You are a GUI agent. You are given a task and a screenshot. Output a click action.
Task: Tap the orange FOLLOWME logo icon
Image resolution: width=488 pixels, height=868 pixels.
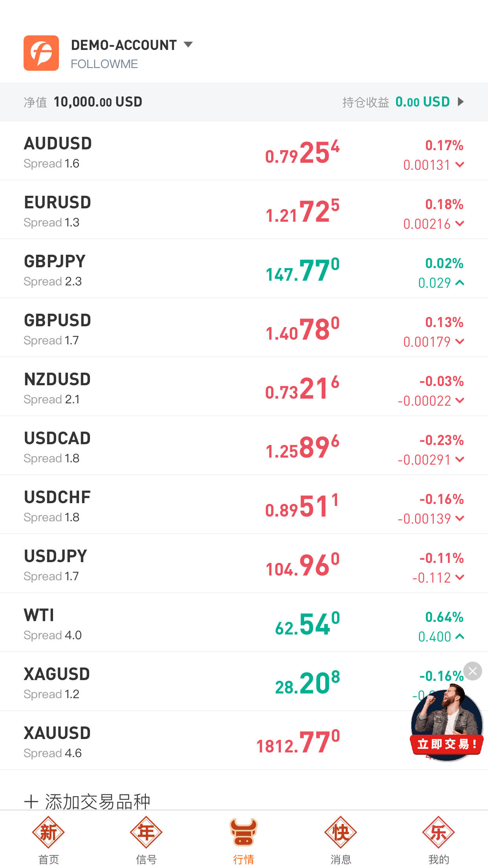point(41,53)
